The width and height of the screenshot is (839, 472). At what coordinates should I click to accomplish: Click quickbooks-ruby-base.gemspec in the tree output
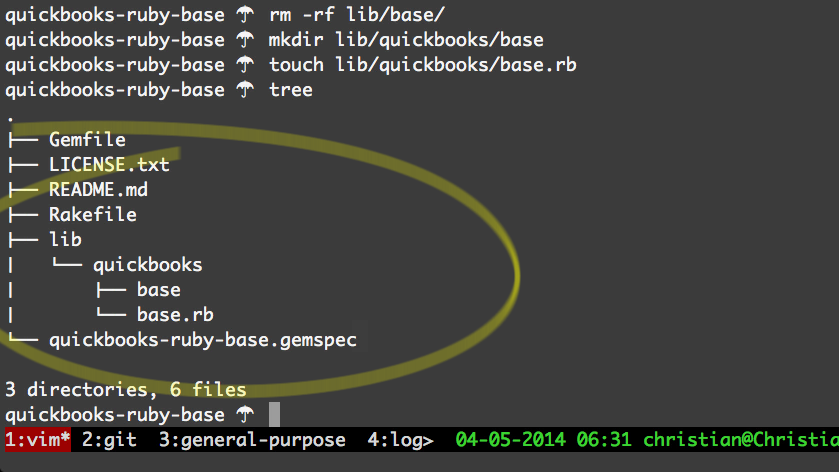point(203,340)
